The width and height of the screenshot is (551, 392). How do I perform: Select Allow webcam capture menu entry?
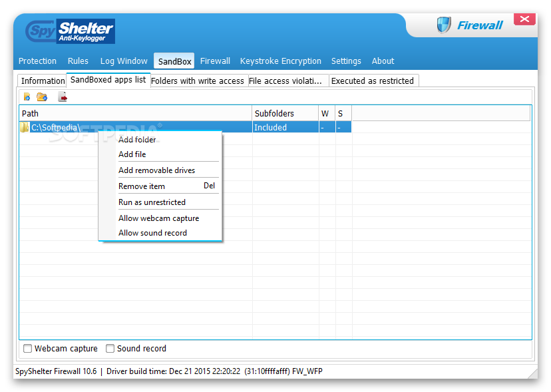(x=160, y=218)
